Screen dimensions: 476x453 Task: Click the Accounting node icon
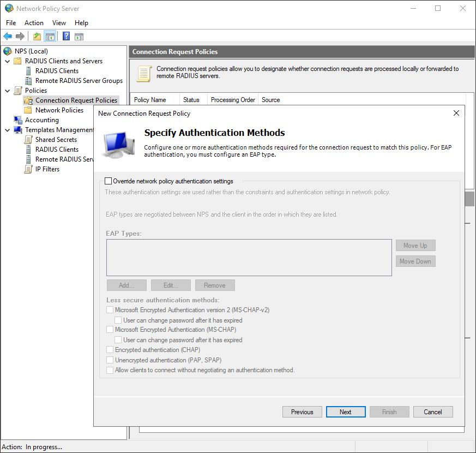coord(18,120)
